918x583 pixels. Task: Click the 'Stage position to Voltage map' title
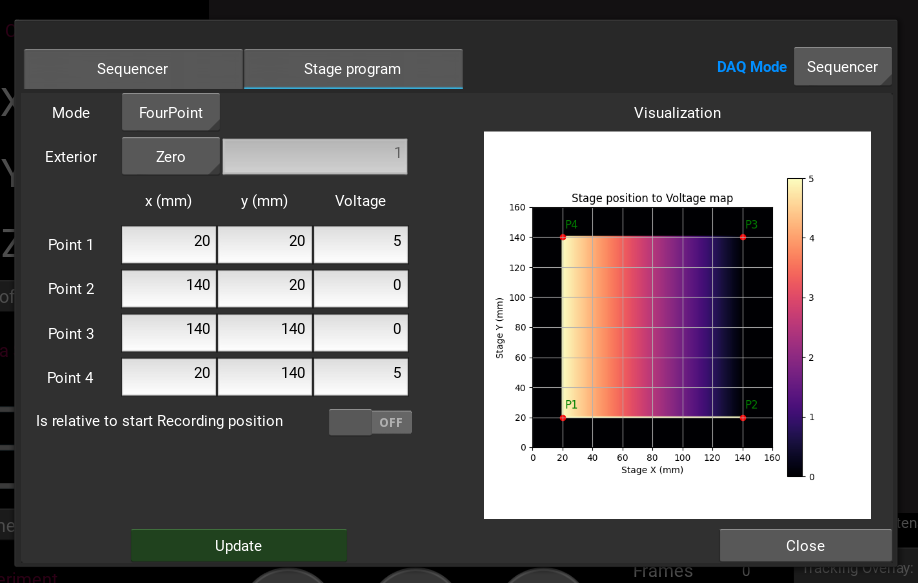pos(652,198)
